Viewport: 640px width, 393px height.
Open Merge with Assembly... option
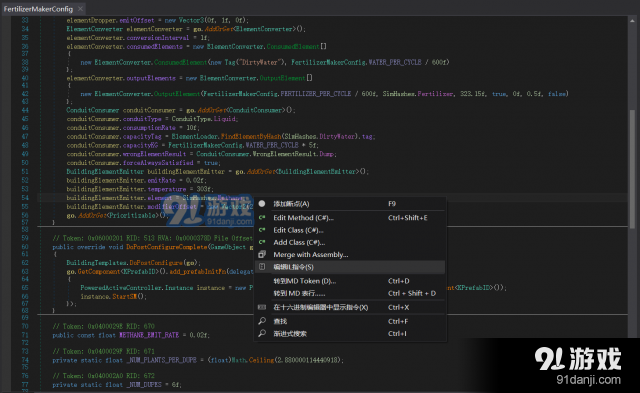coord(350,254)
